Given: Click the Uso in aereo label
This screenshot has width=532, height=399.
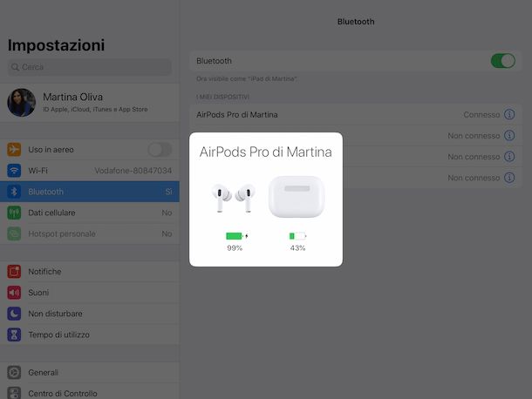Looking at the screenshot, I should (x=51, y=150).
